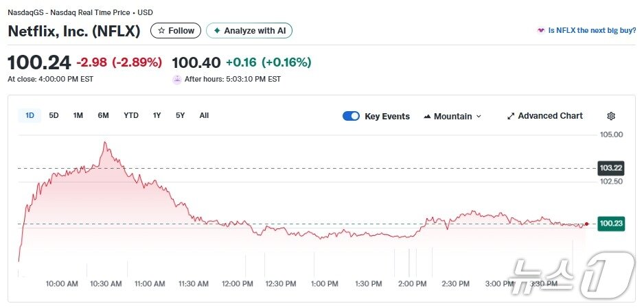644x308 pixels.
Task: Click the chart settings gear icon
Action: (x=611, y=117)
